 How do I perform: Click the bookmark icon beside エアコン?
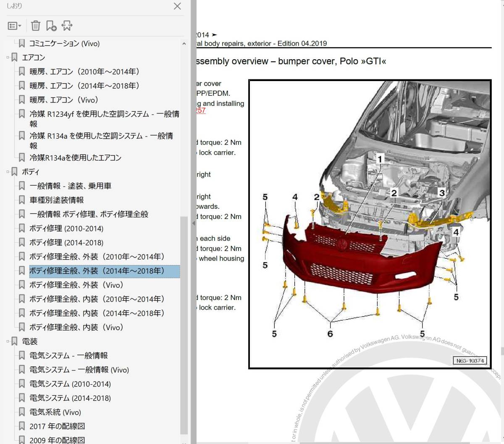tap(14, 58)
